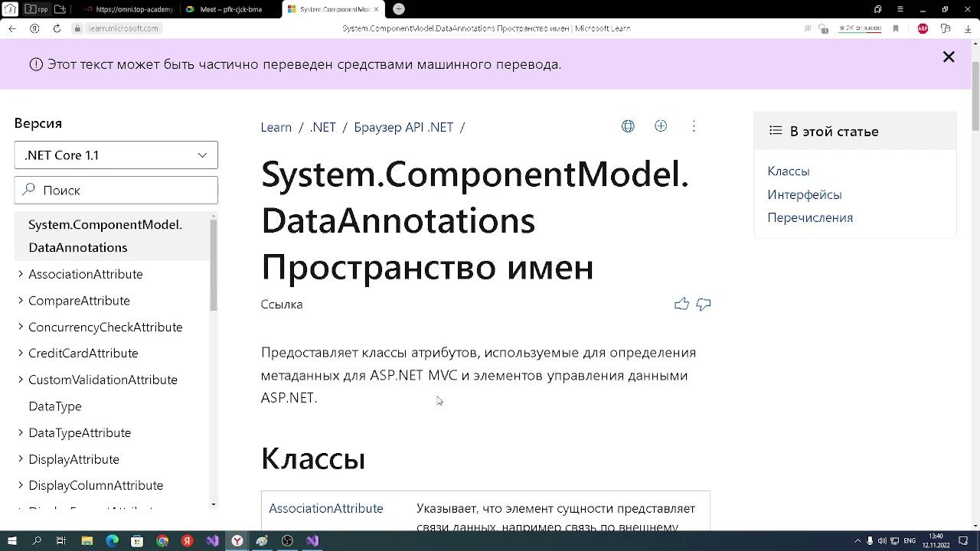The image size is (980, 551).
Task: Jump to Интерфейсы section in article nav
Action: tap(805, 194)
